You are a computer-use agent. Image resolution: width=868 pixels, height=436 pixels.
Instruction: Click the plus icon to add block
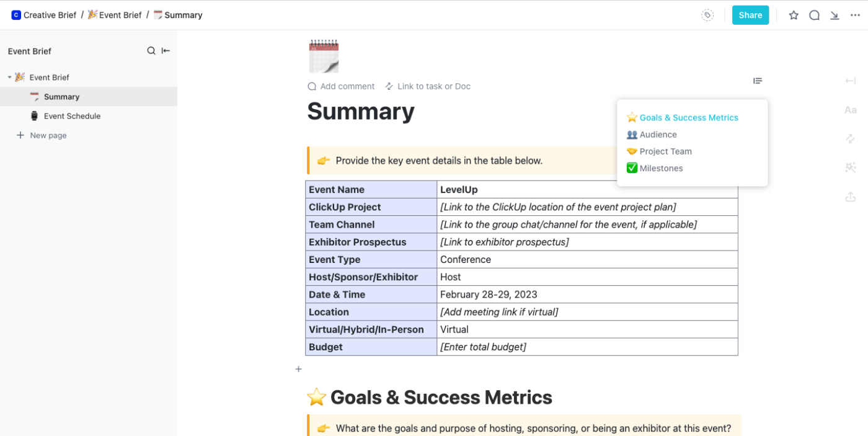(x=298, y=369)
